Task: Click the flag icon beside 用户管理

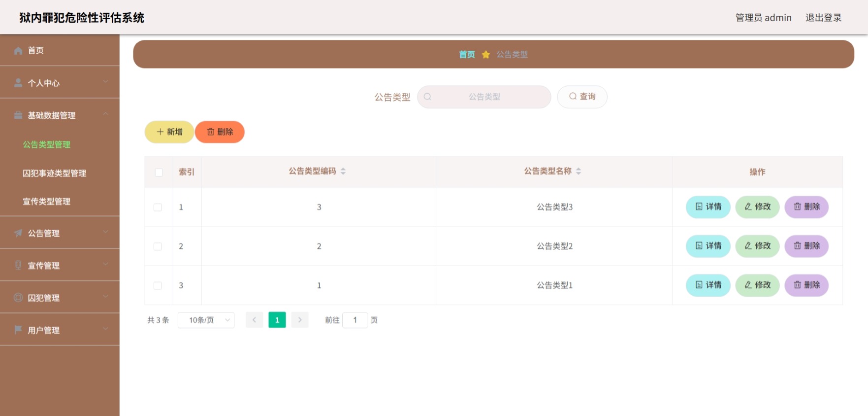Action: click(18, 329)
